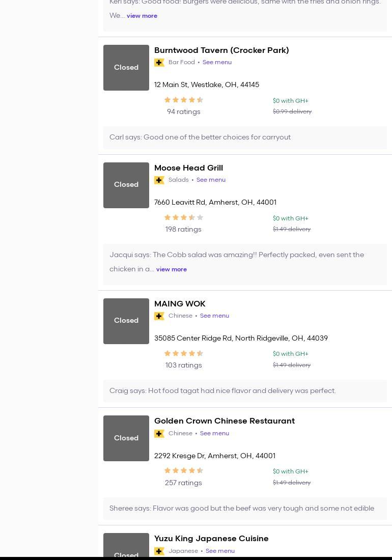Click the GH+ badge icon for Moose Head Grill
The height and width of the screenshot is (560, 392).
pyautogui.click(x=159, y=180)
